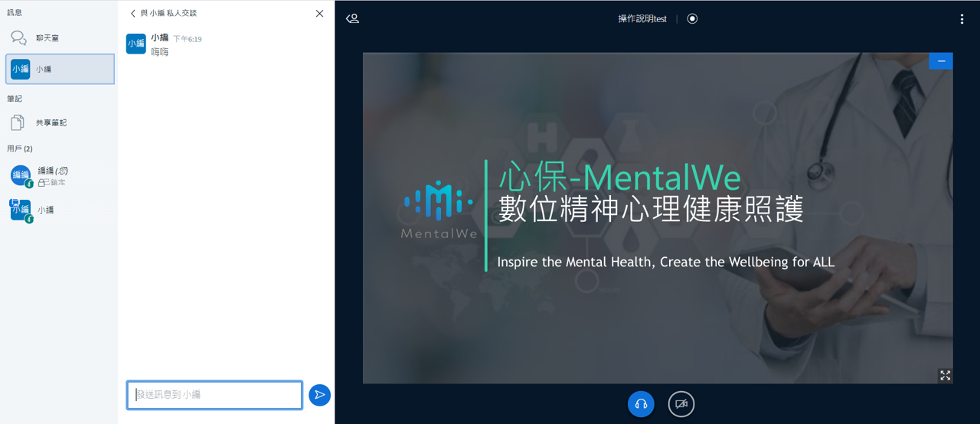
Task: Click the 小編 avatar in chat message
Action: [x=136, y=44]
